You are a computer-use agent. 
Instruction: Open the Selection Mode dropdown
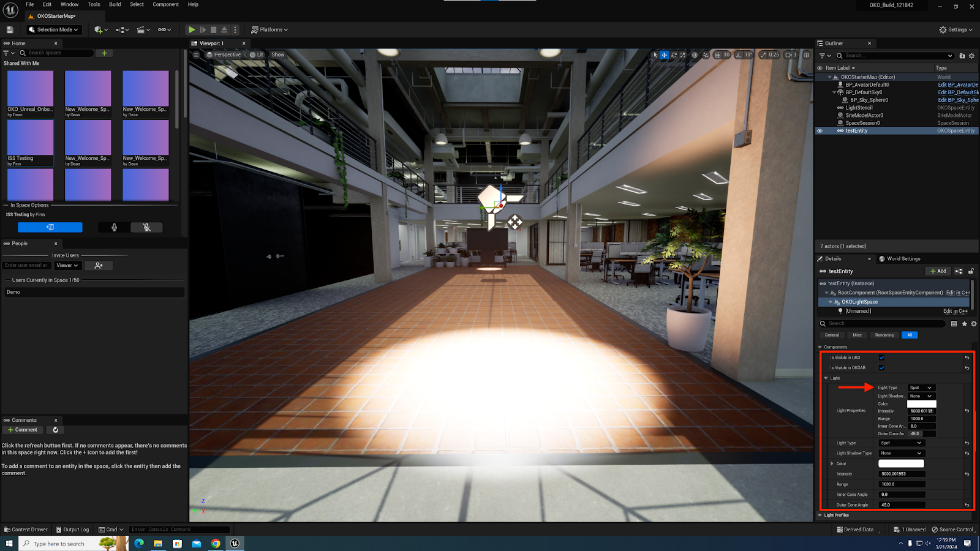point(54,29)
